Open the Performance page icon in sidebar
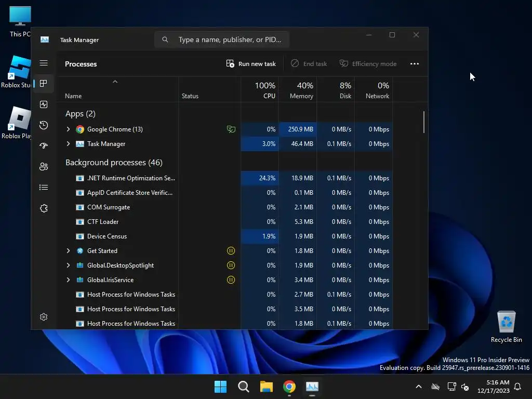Viewport: 532px width, 399px height. tap(44, 104)
